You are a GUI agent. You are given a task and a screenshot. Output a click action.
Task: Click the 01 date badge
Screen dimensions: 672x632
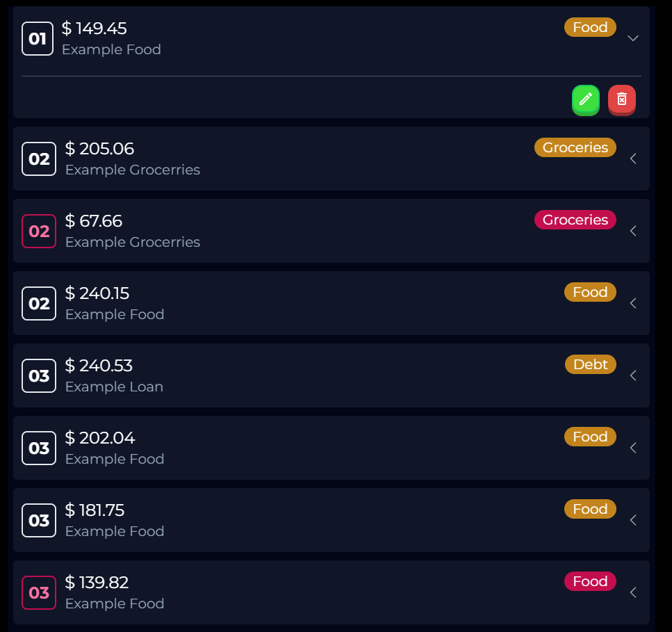click(x=38, y=38)
